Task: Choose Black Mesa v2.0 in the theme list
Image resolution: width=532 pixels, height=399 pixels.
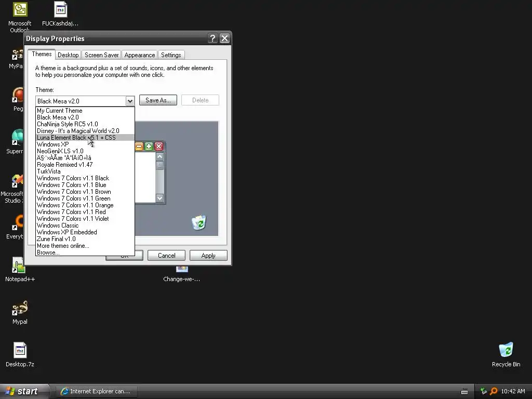Action: 85,117
